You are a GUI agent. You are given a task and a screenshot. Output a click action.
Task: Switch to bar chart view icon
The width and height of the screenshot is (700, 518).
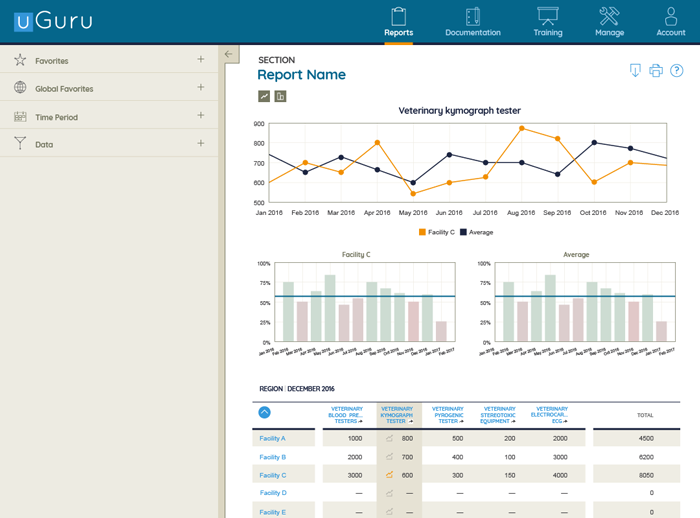280,97
